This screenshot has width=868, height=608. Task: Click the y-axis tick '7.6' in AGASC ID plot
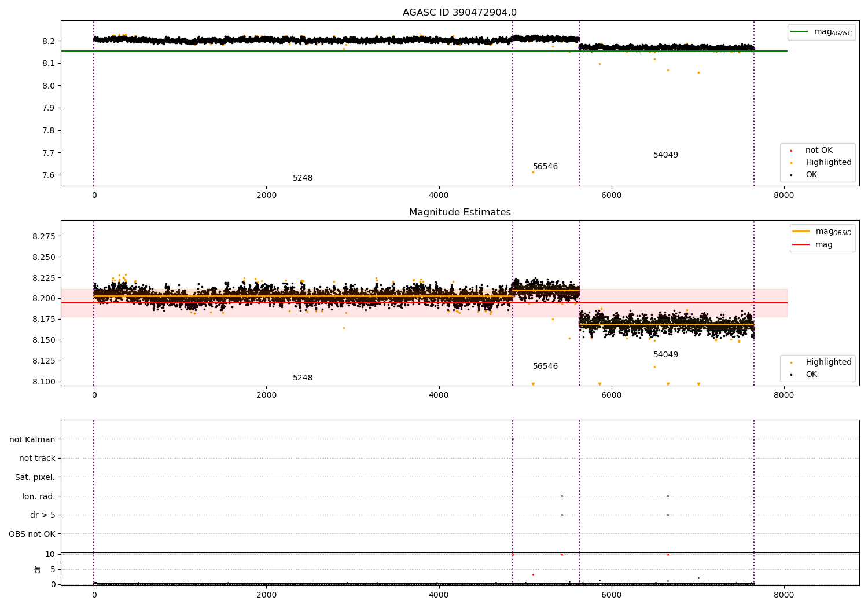click(x=48, y=175)
